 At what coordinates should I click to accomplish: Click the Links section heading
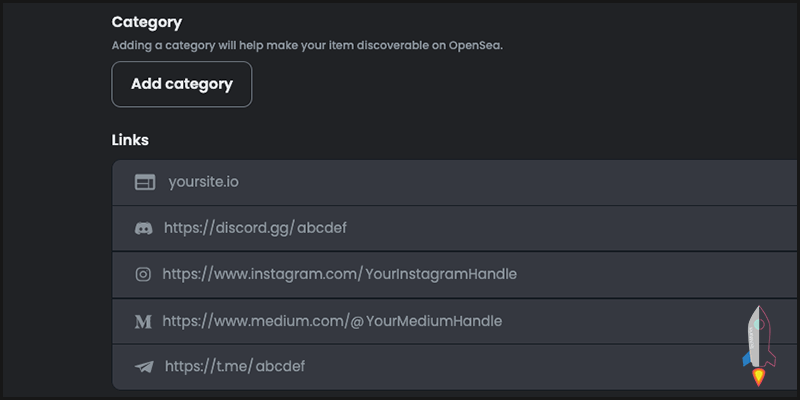pyautogui.click(x=130, y=139)
